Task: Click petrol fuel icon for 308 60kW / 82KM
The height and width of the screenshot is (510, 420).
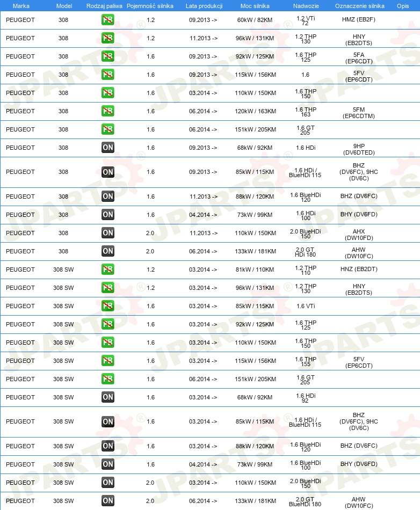Action: pos(107,20)
